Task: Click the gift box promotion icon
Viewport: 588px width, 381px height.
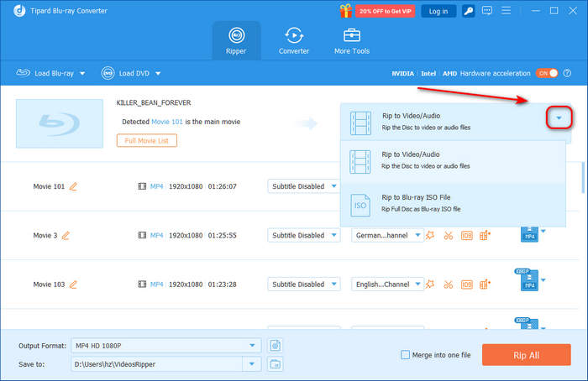Action: [x=346, y=11]
